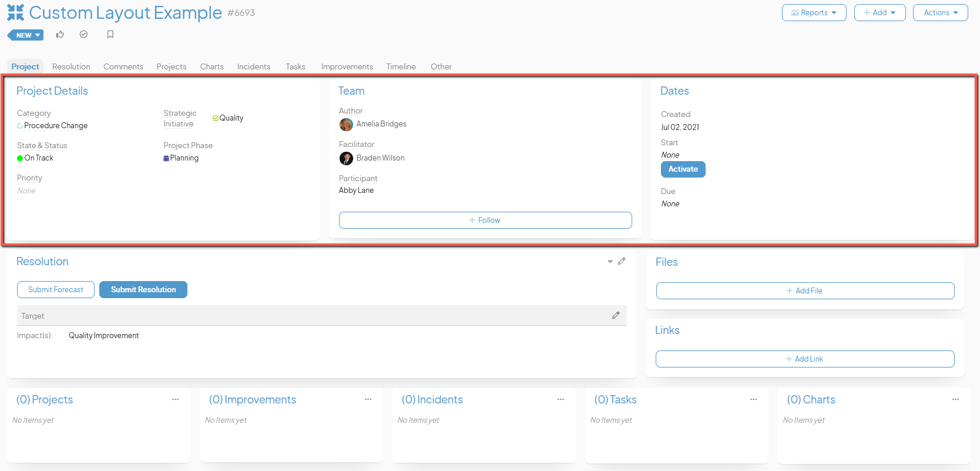Switch to the Comments tab
This screenshot has height=471, width=980.
pos(123,66)
